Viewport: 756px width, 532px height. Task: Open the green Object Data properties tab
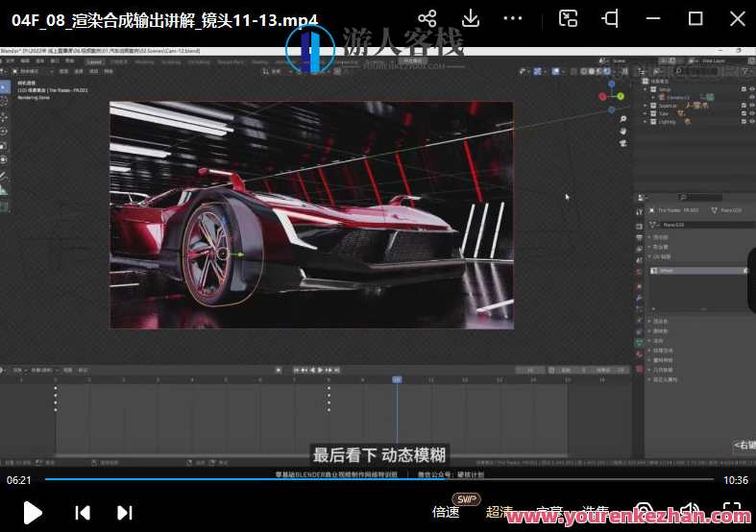[x=640, y=343]
